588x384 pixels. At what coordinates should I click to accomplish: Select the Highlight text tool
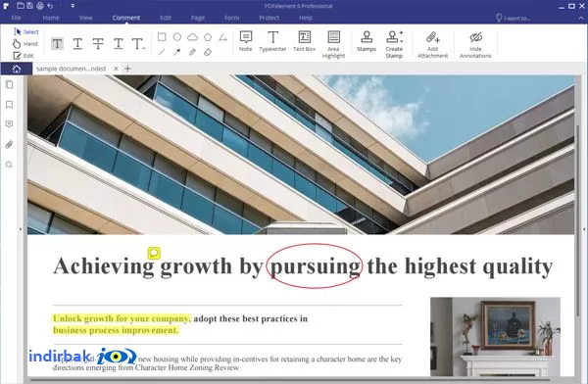tap(57, 44)
